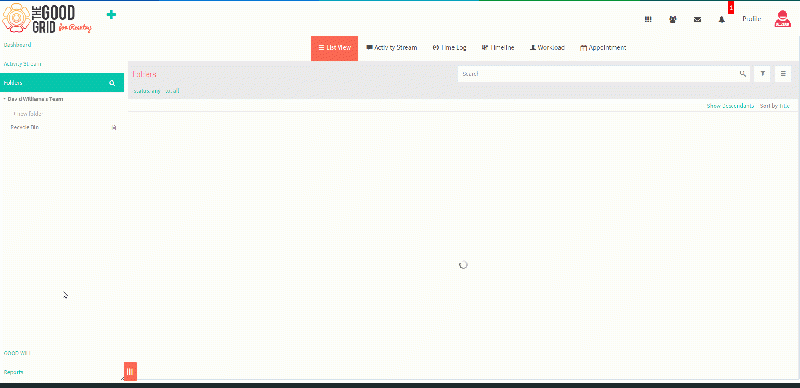Open the Reports link in sidebar

pyautogui.click(x=13, y=372)
